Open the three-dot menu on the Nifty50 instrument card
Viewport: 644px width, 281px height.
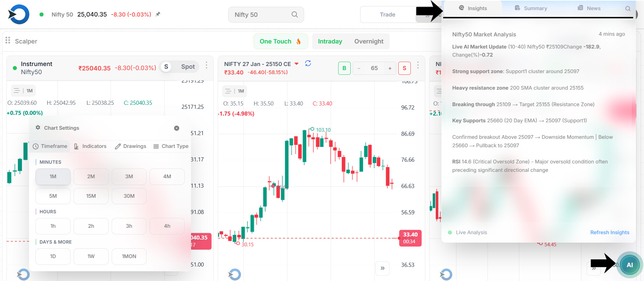point(207,65)
